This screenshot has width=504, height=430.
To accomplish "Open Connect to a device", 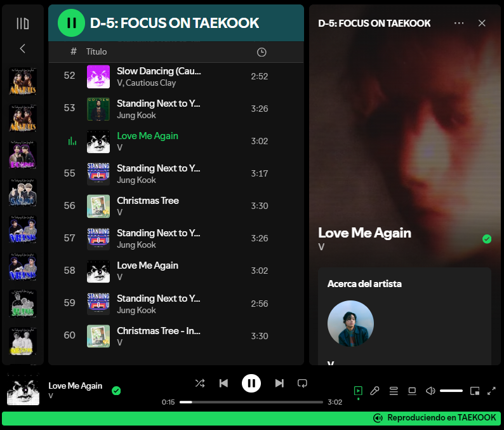I will [x=412, y=391].
